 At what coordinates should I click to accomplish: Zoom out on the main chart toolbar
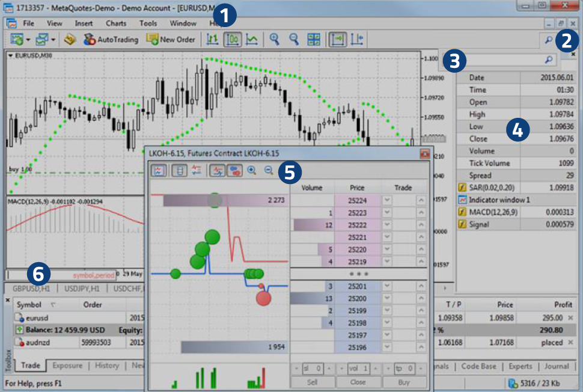pos(294,39)
